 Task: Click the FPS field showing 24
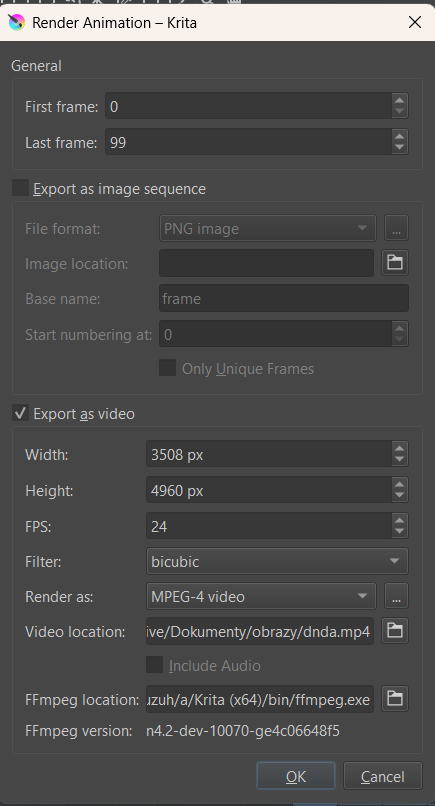click(x=269, y=526)
